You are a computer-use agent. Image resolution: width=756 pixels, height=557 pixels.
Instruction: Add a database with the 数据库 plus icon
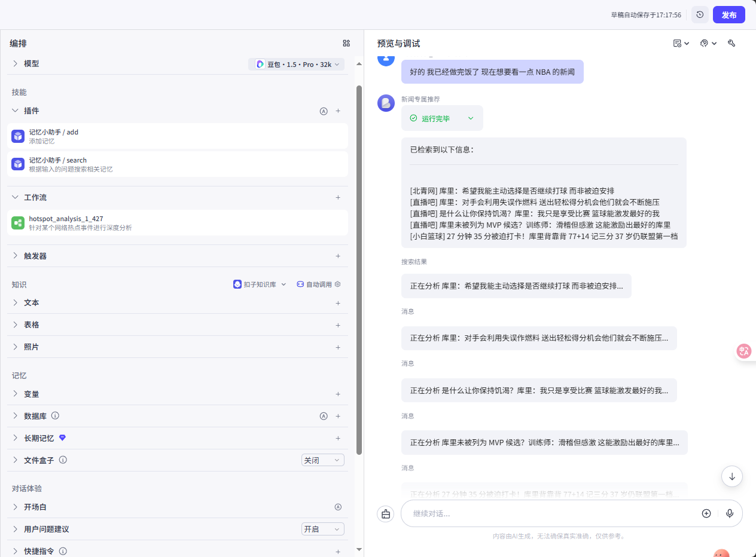(338, 416)
